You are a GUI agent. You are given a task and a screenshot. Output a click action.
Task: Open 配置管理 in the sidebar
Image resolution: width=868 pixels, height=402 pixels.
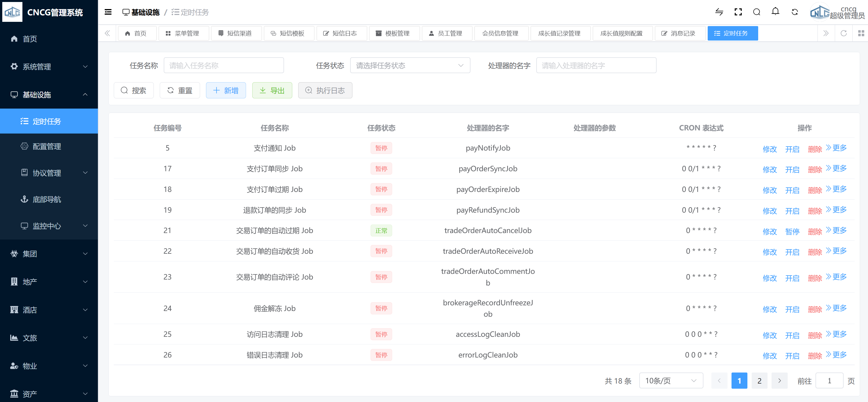click(47, 147)
